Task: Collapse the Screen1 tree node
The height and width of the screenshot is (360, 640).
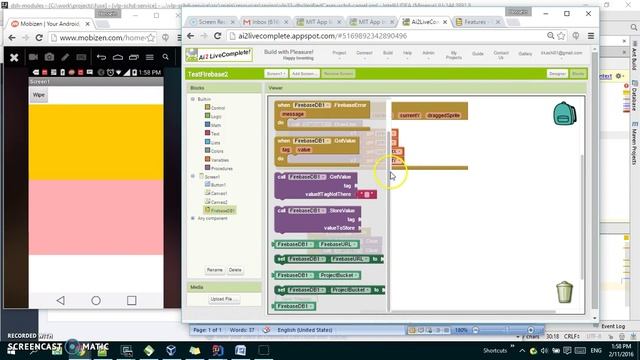Action: click(193, 176)
